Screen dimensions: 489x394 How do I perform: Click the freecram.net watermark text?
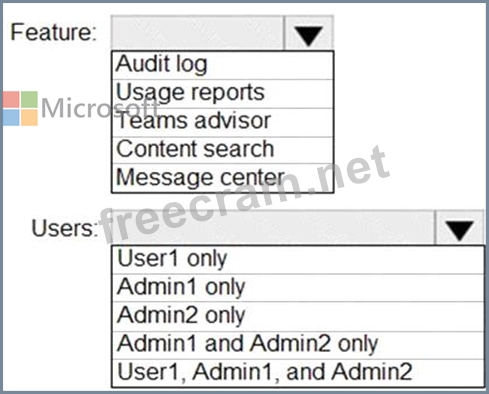[x=245, y=193]
